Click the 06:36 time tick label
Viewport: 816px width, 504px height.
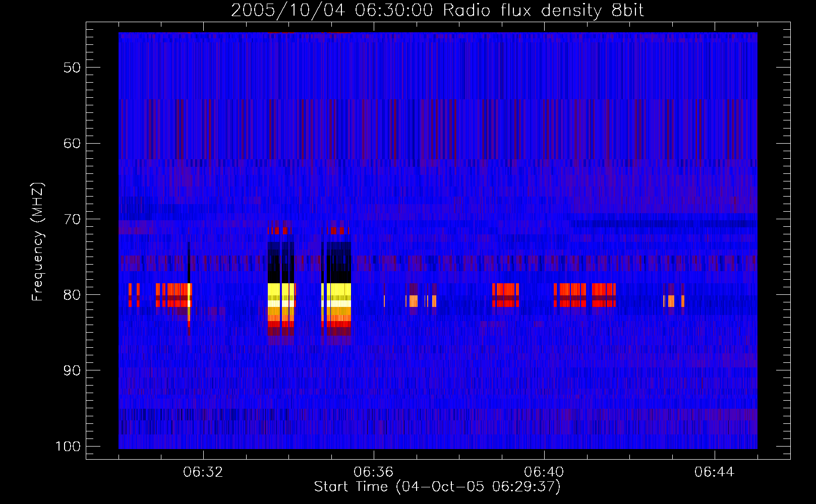pyautogui.click(x=374, y=472)
